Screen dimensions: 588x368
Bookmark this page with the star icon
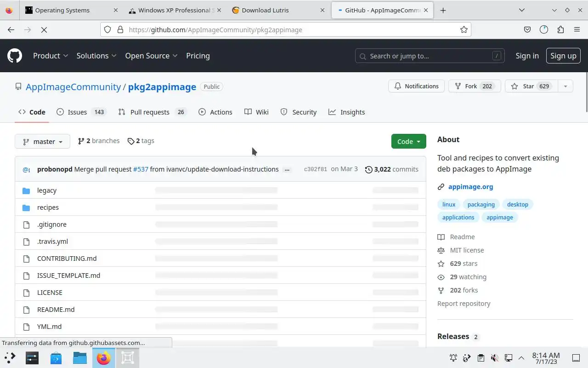[464, 29]
